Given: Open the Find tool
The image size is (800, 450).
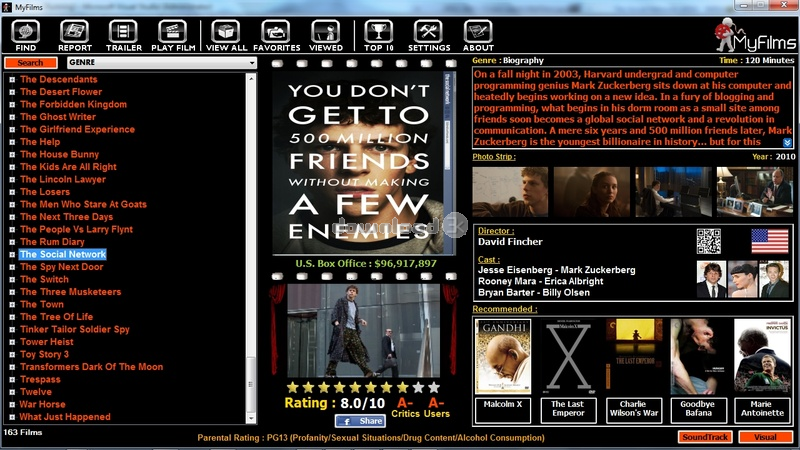Looking at the screenshot, I should pos(26,36).
